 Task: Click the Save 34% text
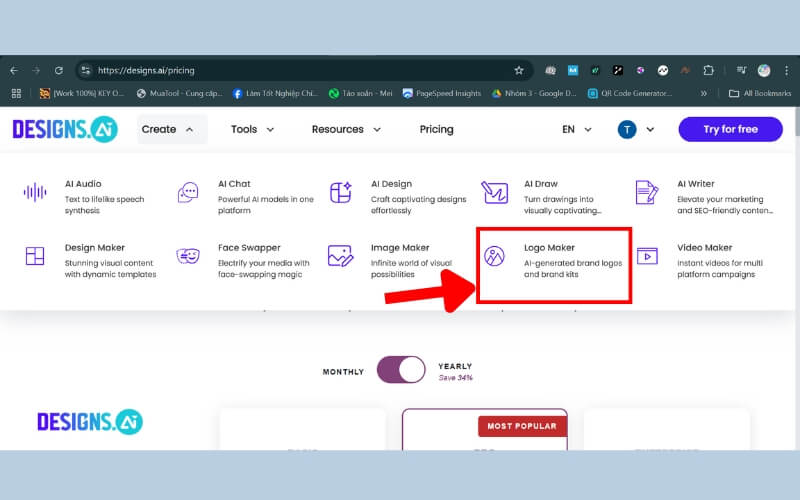(456, 378)
